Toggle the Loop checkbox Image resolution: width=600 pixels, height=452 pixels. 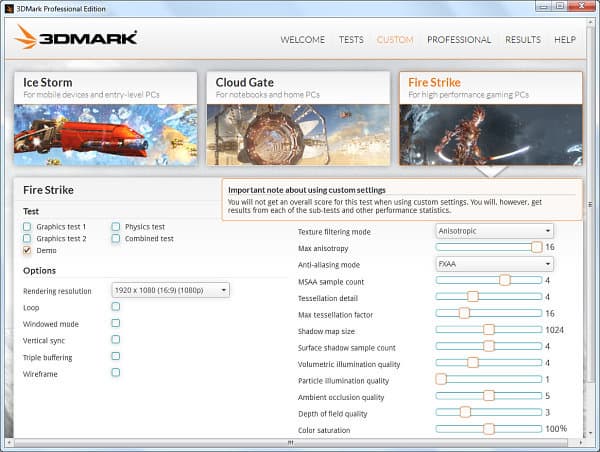tap(116, 307)
